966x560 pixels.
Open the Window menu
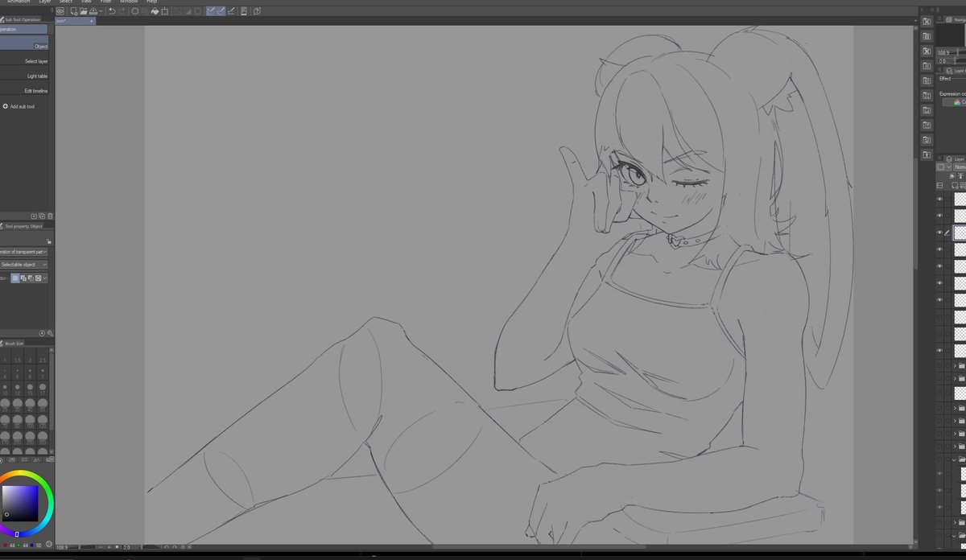(x=129, y=2)
